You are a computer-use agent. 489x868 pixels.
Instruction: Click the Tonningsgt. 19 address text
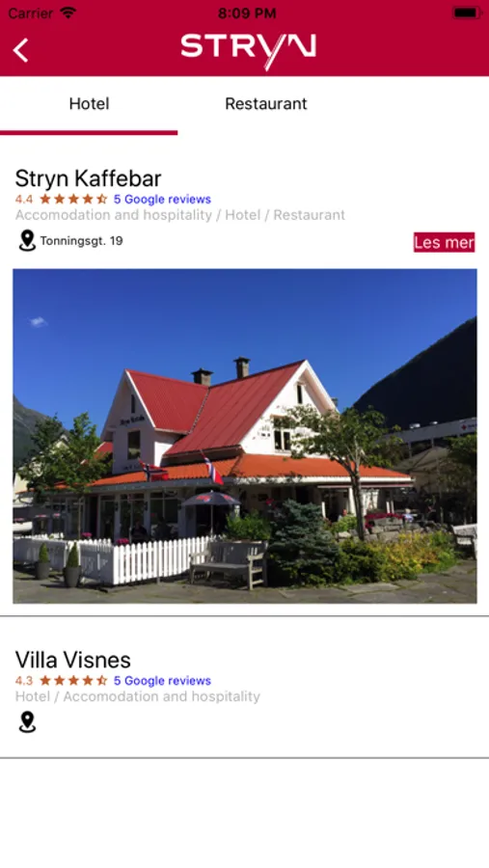pos(81,241)
